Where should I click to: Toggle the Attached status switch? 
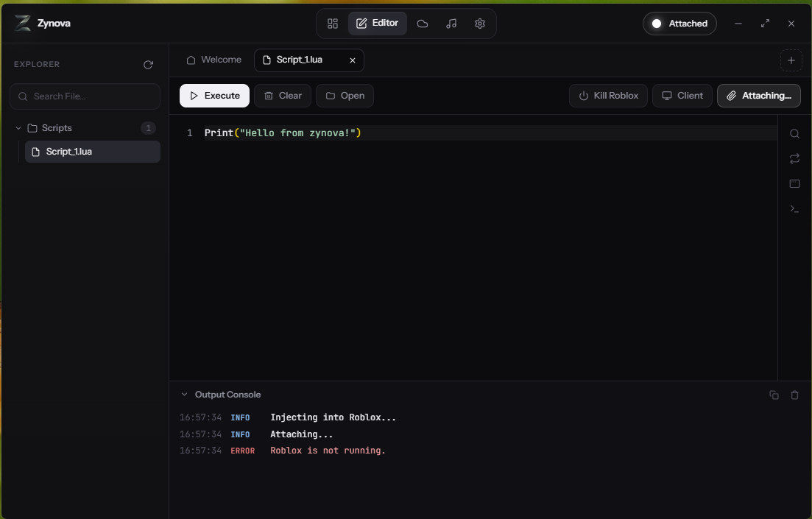[x=679, y=24]
